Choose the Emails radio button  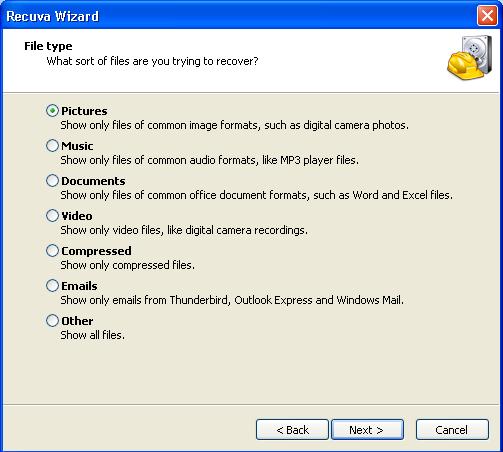(x=52, y=286)
